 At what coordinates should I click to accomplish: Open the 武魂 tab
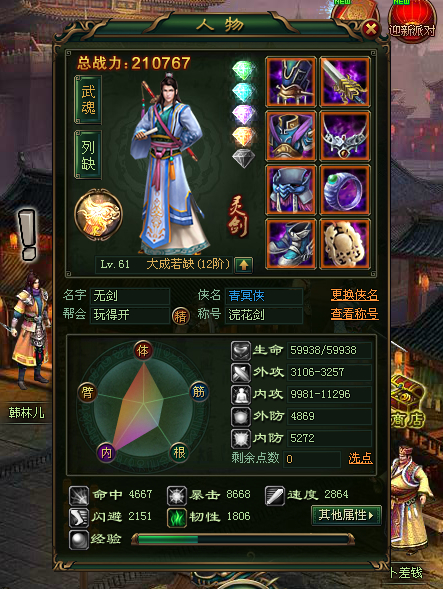pos(88,100)
